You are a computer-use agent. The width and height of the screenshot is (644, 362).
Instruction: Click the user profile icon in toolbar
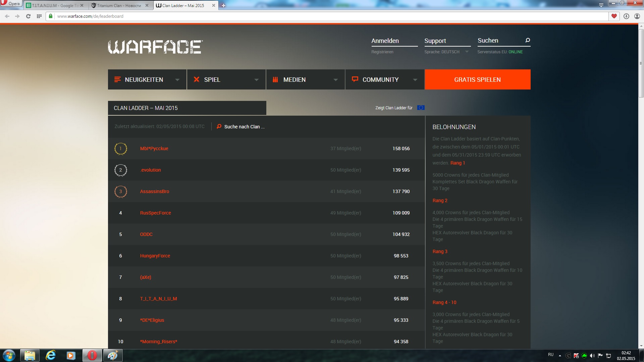coord(637,16)
